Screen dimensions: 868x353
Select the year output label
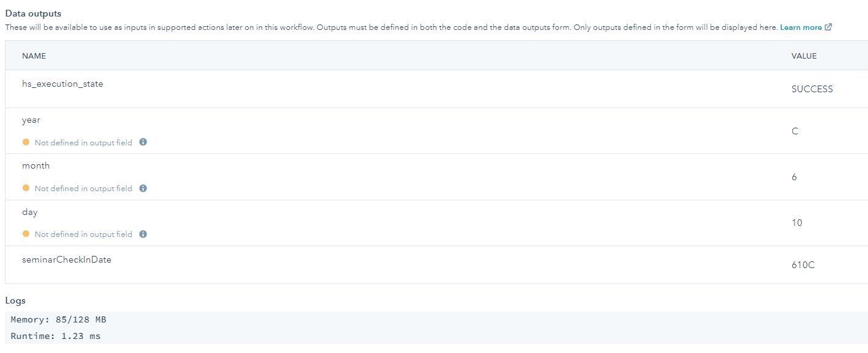pos(31,120)
